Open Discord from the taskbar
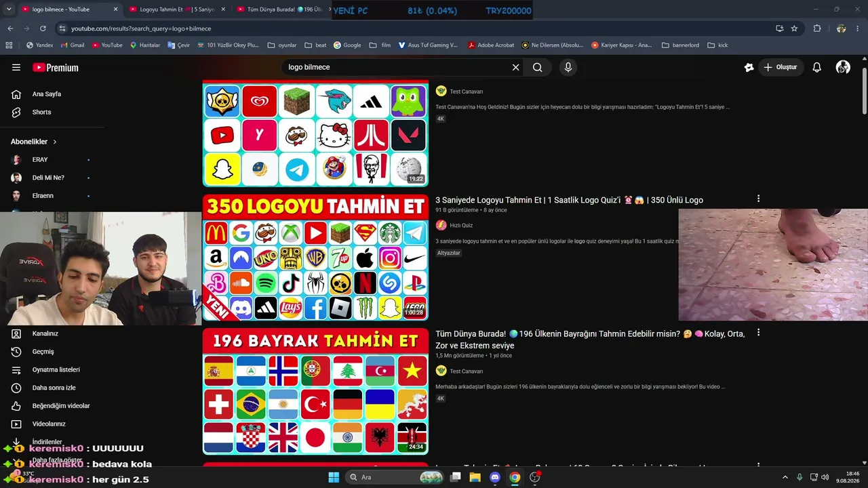 pos(495,477)
